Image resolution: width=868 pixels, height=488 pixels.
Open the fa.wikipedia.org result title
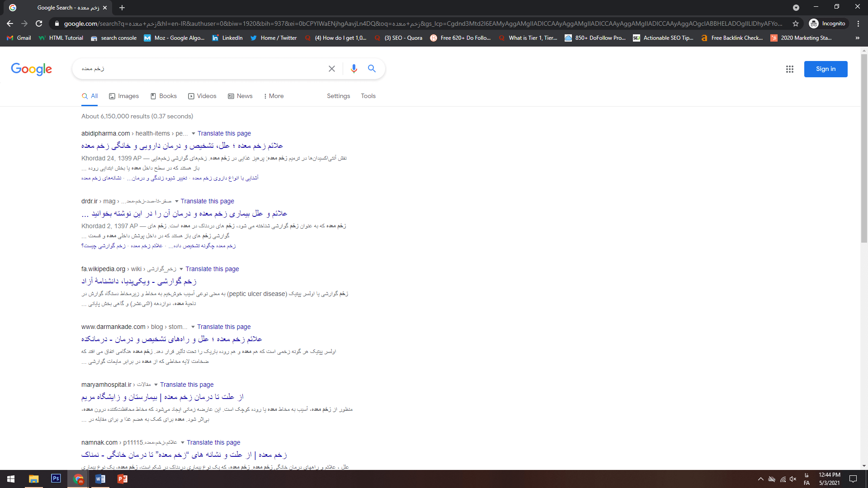click(x=139, y=282)
